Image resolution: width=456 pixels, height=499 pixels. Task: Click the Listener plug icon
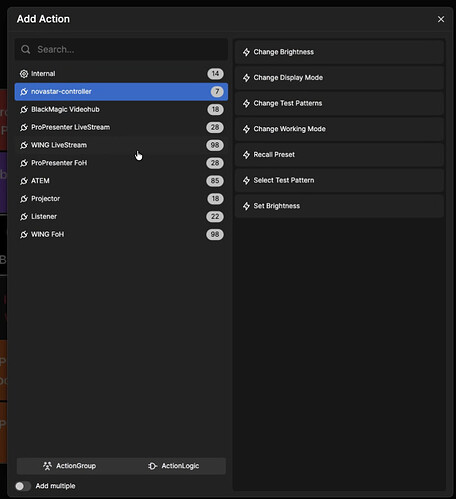click(x=24, y=217)
